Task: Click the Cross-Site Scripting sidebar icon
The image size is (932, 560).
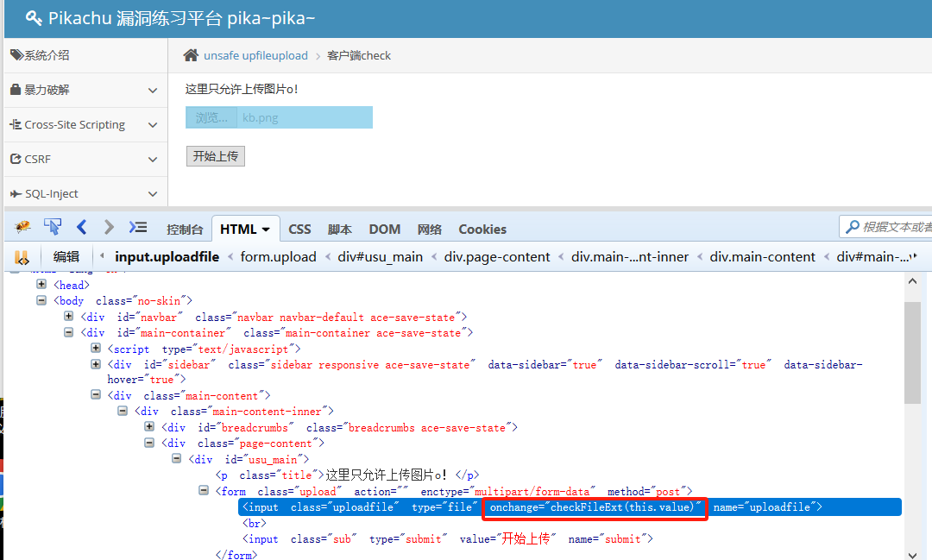Action: pos(16,124)
